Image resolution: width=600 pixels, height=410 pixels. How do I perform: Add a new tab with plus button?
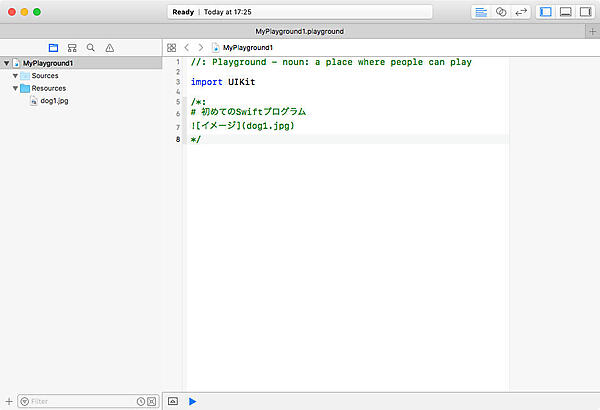592,31
